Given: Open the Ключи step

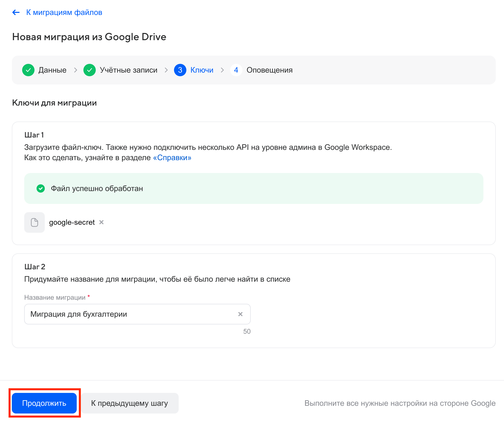Looking at the screenshot, I should pyautogui.click(x=202, y=70).
